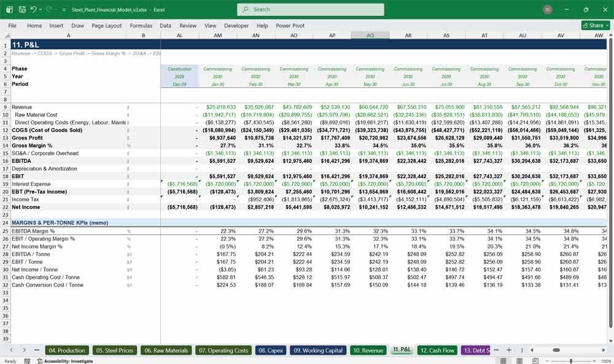The width and height of the screenshot is (614, 364).
Task: Click horizontal scrollbar right arrow
Action: coord(604,350)
